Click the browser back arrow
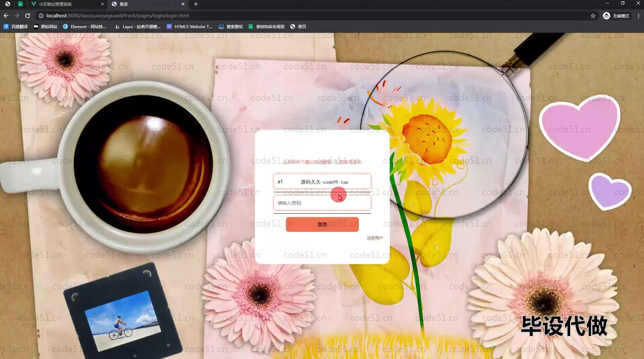Viewport: 644px width, 359px height. [x=6, y=16]
